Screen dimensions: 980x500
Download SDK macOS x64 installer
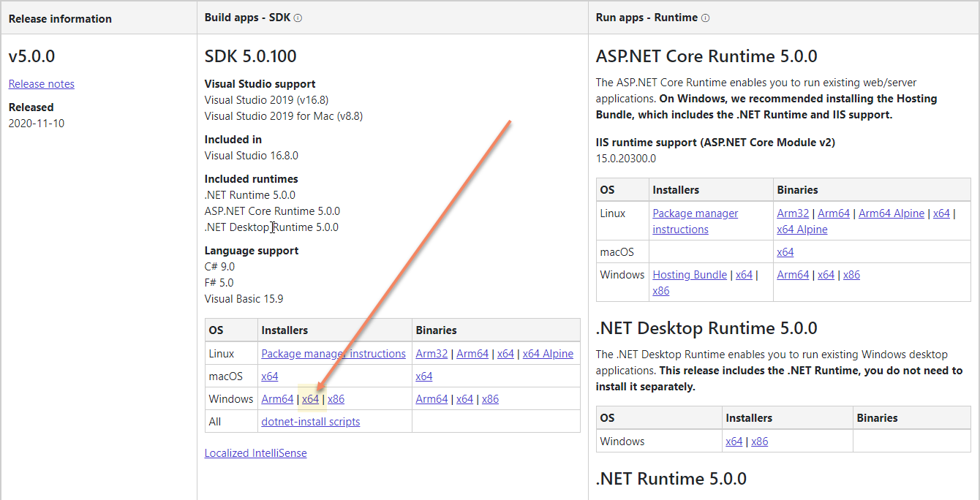[270, 376]
